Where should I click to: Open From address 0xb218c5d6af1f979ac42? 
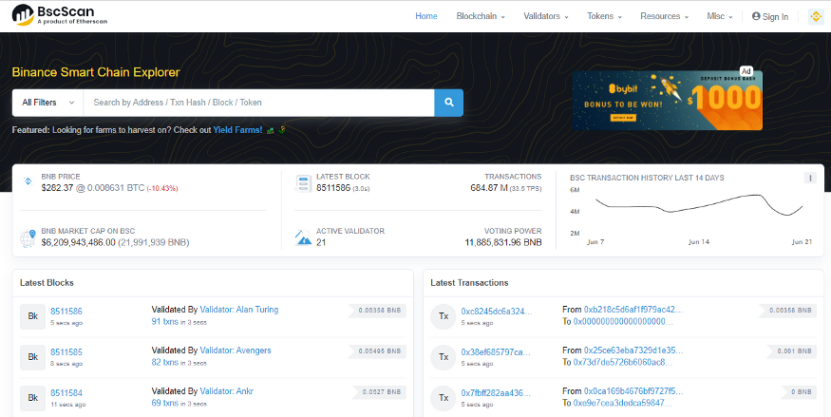633,309
